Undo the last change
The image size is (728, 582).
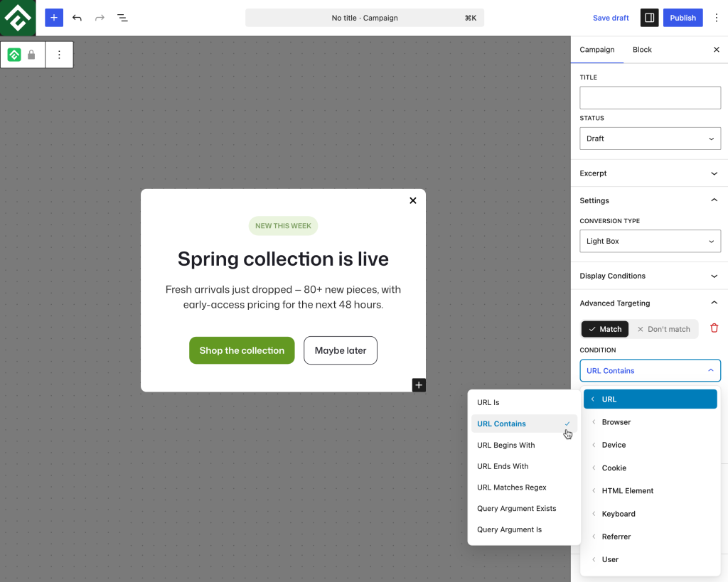pos(77,18)
